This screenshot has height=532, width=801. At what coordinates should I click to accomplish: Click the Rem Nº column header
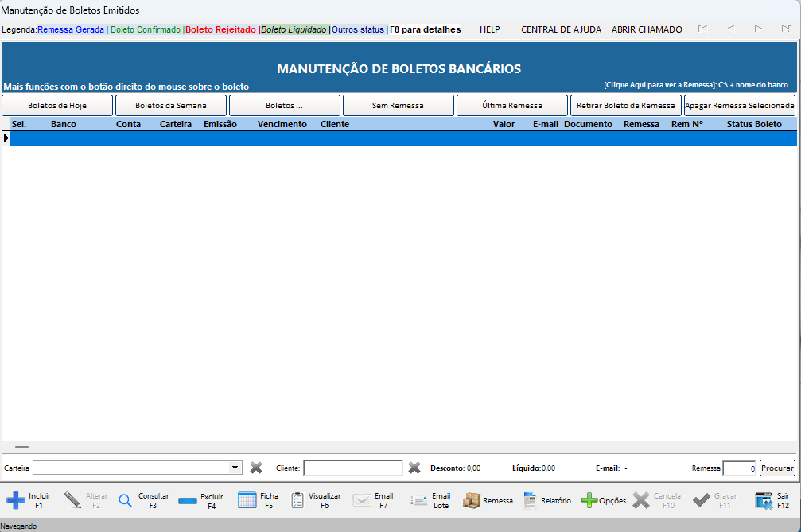tap(687, 124)
